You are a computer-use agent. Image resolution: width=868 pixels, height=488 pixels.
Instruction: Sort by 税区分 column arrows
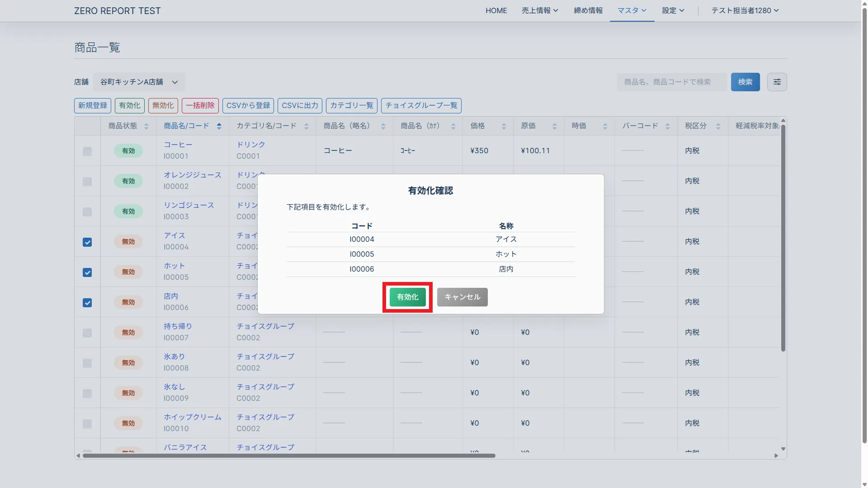pyautogui.click(x=718, y=126)
